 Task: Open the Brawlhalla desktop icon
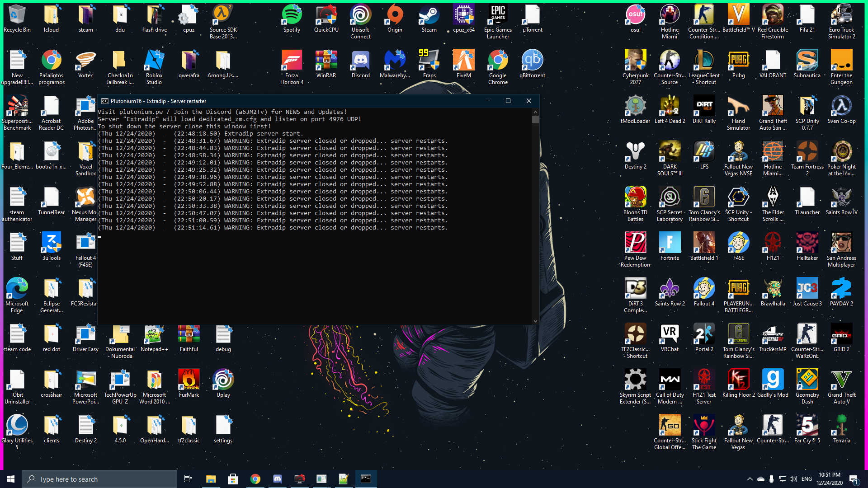click(773, 293)
